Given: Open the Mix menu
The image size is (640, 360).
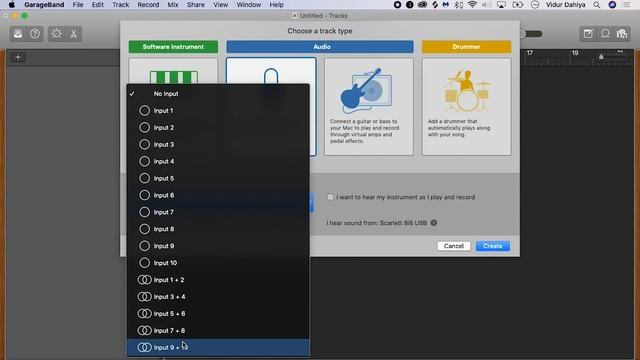Looking at the screenshot, I should pos(173,5).
